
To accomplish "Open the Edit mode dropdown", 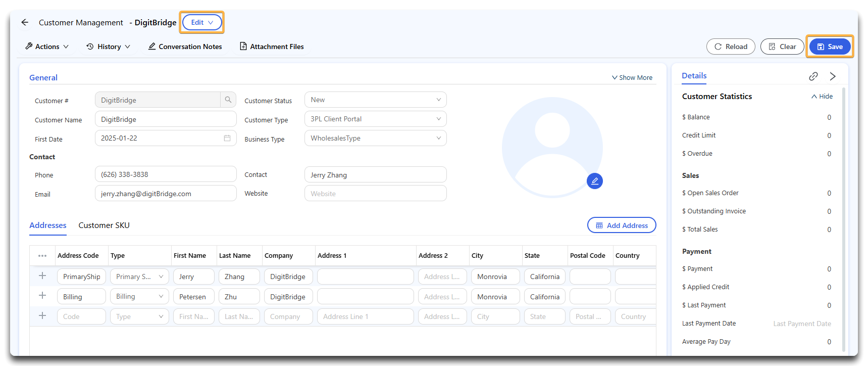I will point(202,22).
